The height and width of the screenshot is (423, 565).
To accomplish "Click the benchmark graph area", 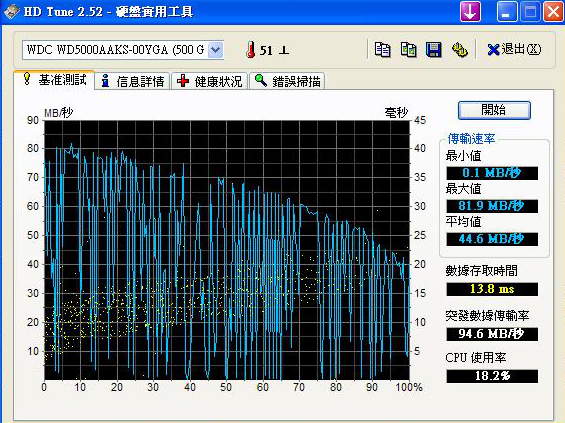I will 227,250.
